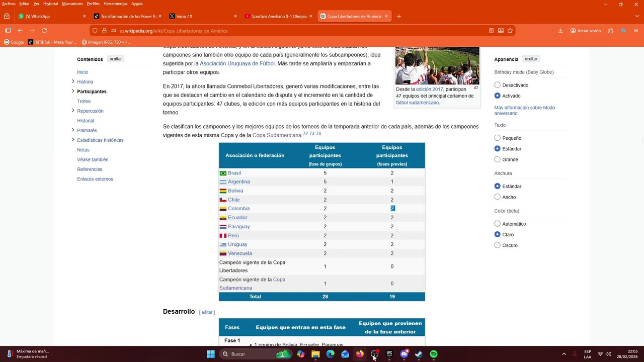Expand Historia section in contents
Screen dimensions: 644x362
73,81
